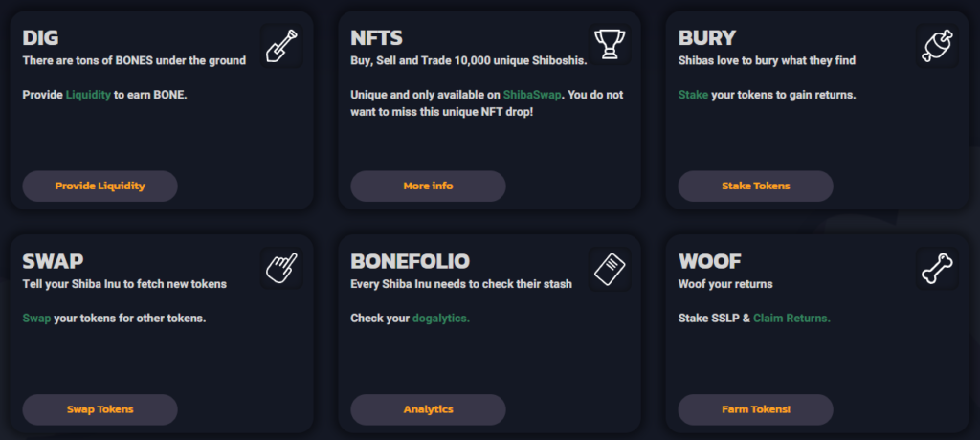Open More info about NFTs
This screenshot has width=980, height=440.
click(428, 186)
